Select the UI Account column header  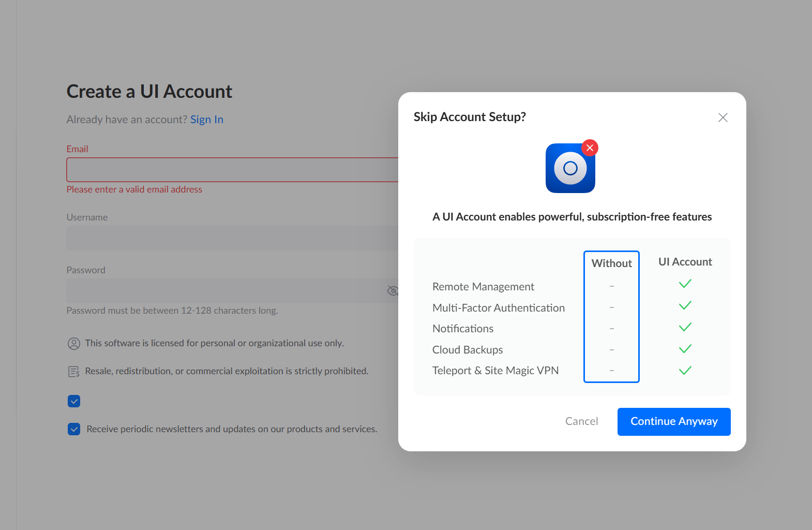coord(685,262)
